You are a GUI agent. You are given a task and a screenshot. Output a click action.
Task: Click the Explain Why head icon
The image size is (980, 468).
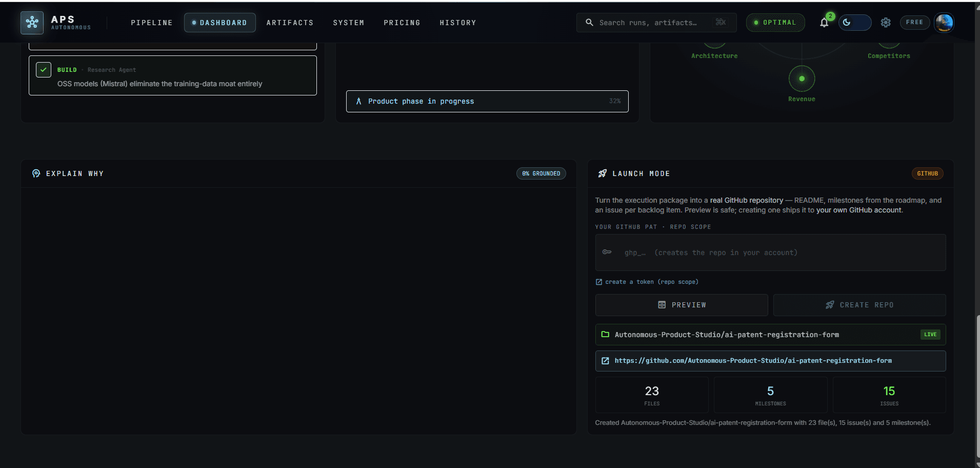pos(36,173)
